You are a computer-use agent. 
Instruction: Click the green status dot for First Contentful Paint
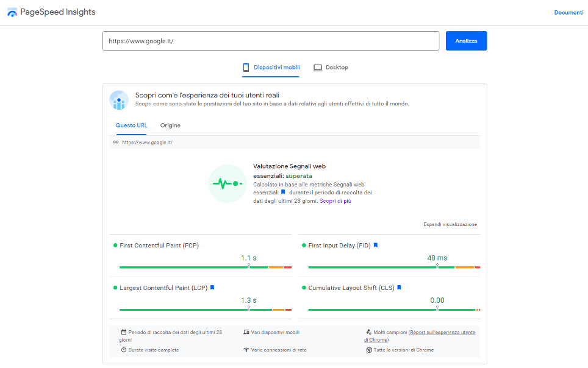(x=115, y=246)
